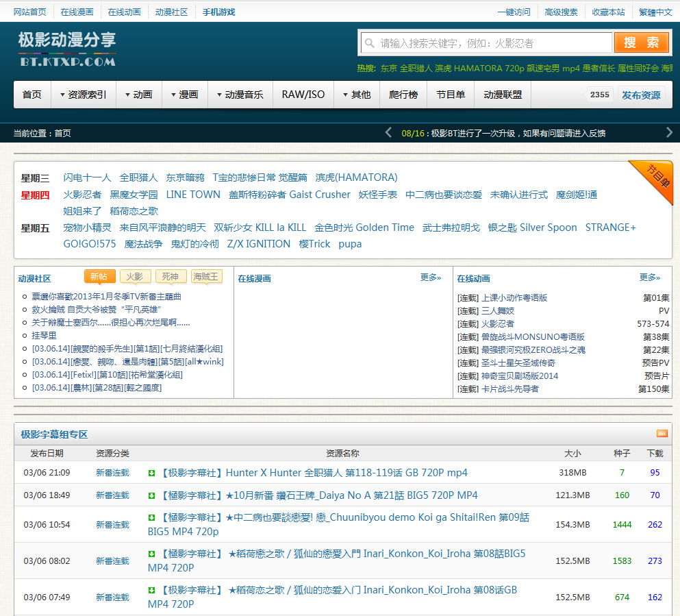The width and height of the screenshot is (680, 616).
Task: Click download icon for Hunter X Hunter torrent
Action: pos(152,473)
